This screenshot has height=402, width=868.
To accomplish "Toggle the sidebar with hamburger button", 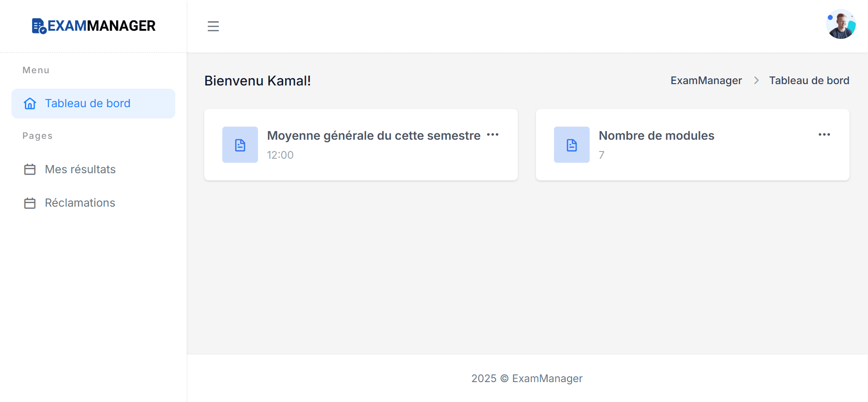I will click(213, 26).
